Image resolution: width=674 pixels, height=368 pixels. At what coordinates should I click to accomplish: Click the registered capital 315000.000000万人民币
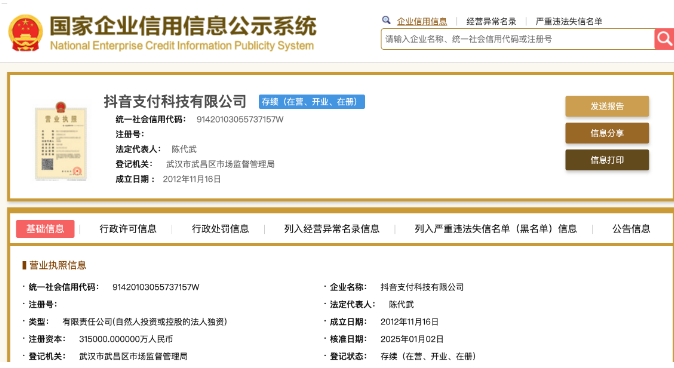[x=126, y=339]
